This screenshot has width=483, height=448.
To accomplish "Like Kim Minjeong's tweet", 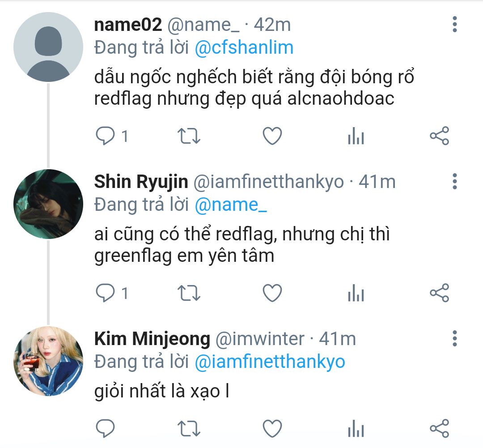I will [x=272, y=429].
